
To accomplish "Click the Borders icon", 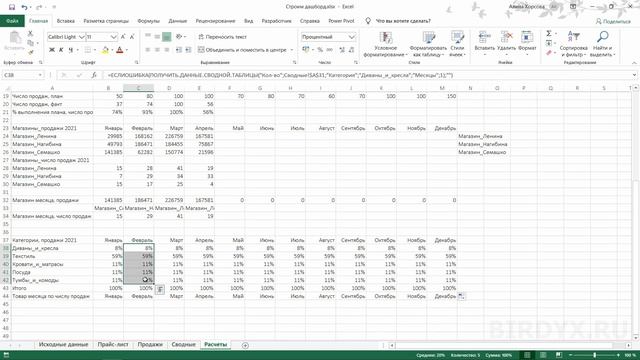I will [87, 50].
